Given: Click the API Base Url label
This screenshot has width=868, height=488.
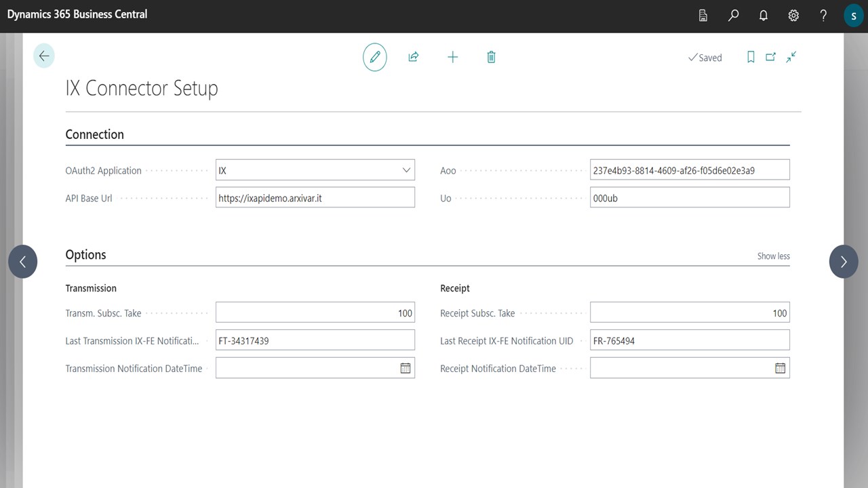Looking at the screenshot, I should tap(89, 199).
